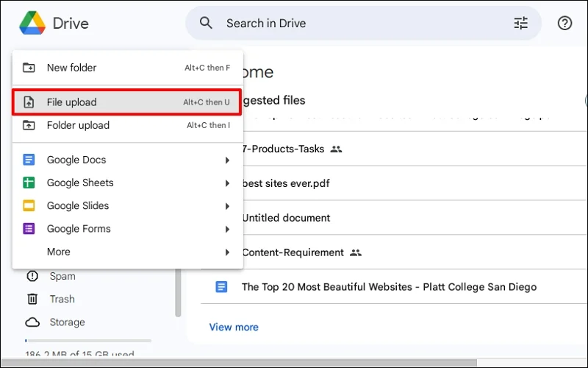Click the File upload page icon

coord(29,102)
